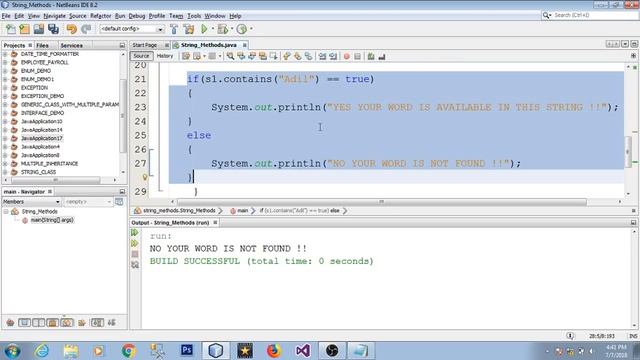Click the Shift Line Left editor icon
The image size is (640, 360).
[x=322, y=56]
